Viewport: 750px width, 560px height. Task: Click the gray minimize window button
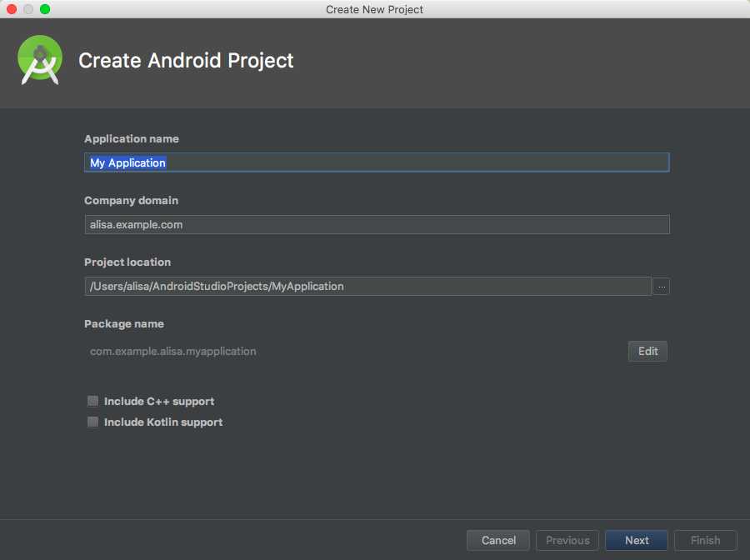(28, 9)
